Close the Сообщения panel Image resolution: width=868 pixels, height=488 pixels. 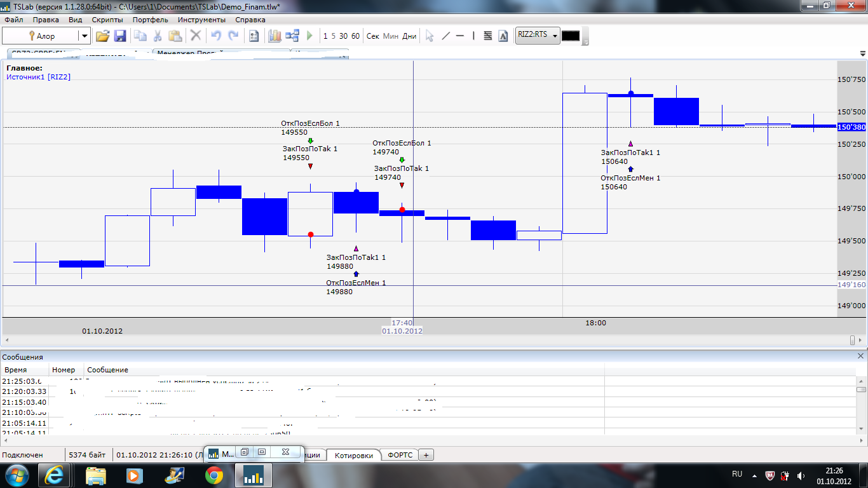[861, 356]
